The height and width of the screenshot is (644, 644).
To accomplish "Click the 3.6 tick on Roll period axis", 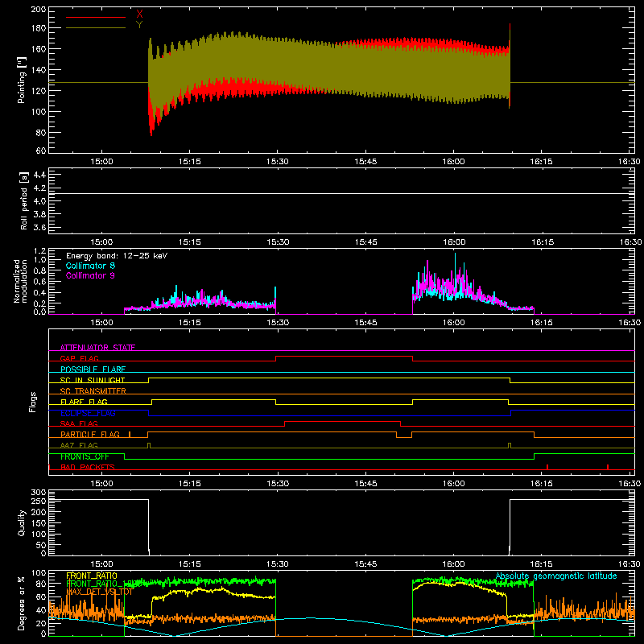I will coord(39,227).
